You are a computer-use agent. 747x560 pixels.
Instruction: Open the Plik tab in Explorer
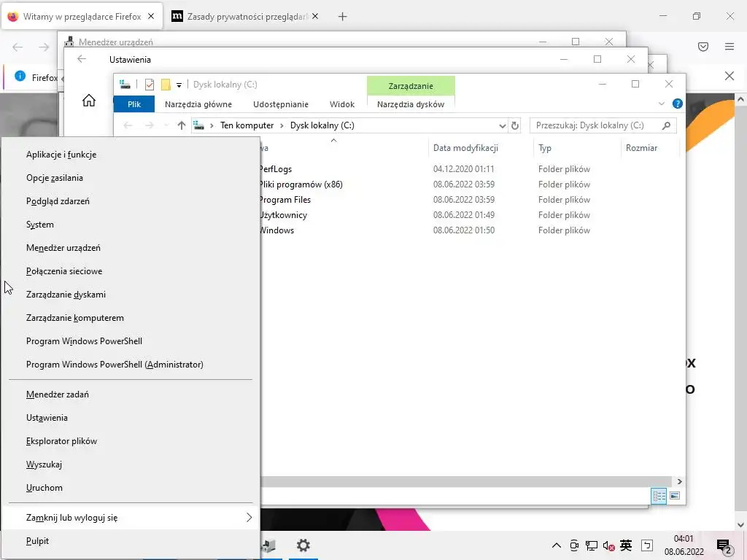coord(134,104)
